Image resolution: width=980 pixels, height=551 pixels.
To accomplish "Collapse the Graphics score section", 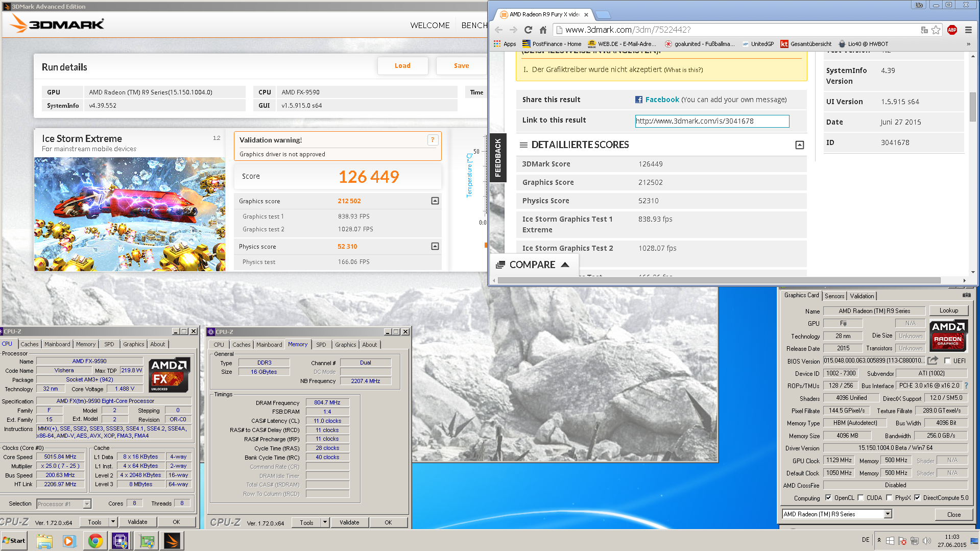I will coord(435,201).
